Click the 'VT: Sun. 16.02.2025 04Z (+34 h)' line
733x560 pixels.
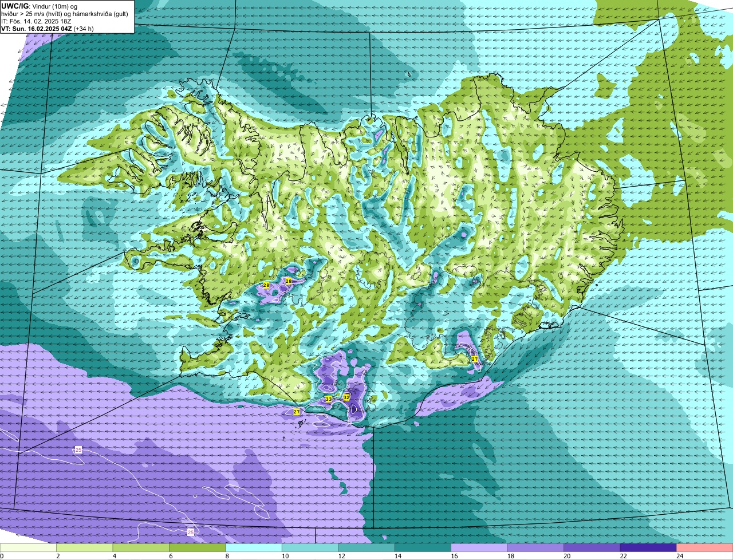[48, 28]
